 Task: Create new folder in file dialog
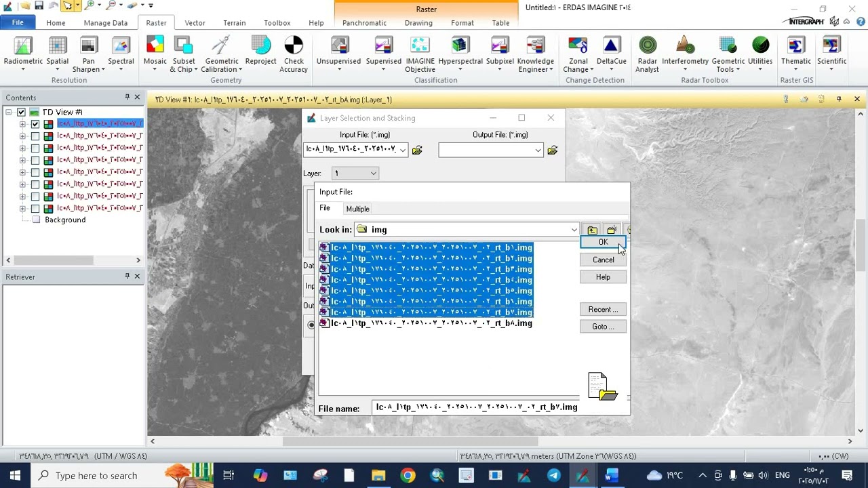(x=612, y=230)
